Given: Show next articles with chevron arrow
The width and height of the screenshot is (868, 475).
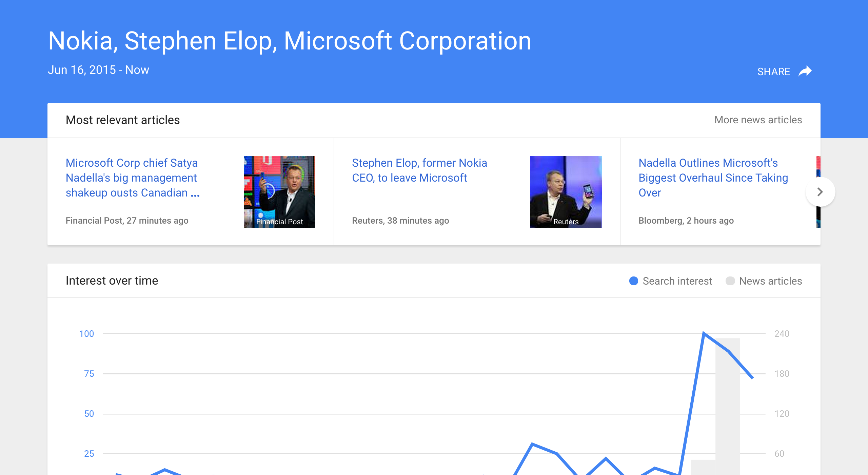Looking at the screenshot, I should 820,192.
